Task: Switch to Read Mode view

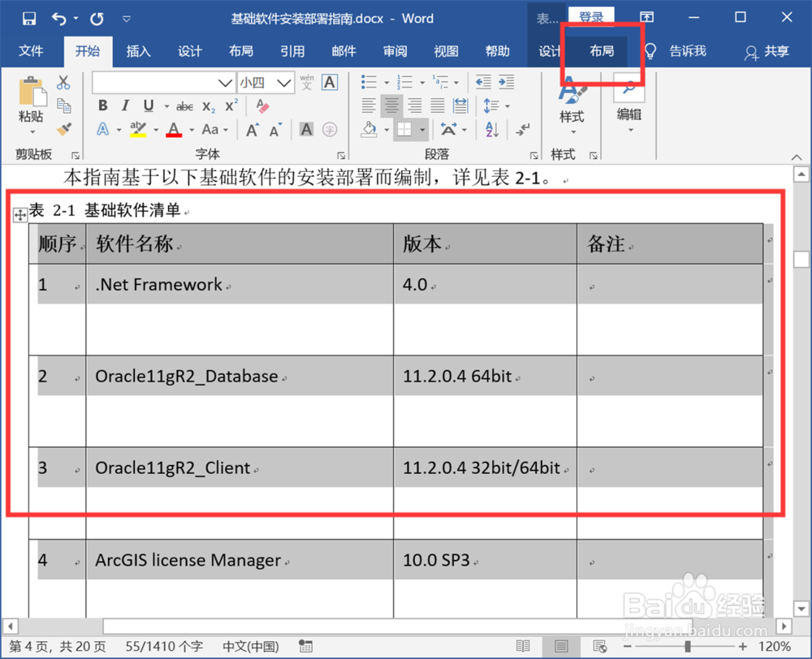Action: [x=523, y=646]
